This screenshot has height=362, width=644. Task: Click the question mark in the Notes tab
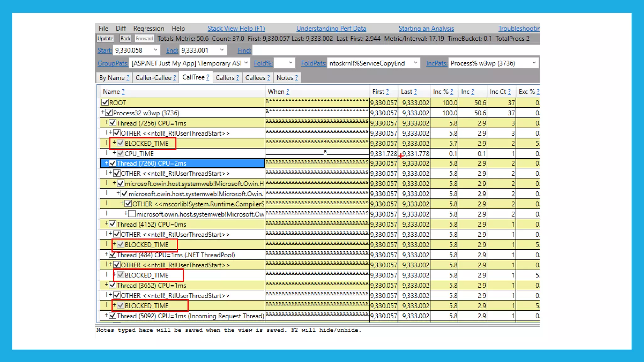296,78
